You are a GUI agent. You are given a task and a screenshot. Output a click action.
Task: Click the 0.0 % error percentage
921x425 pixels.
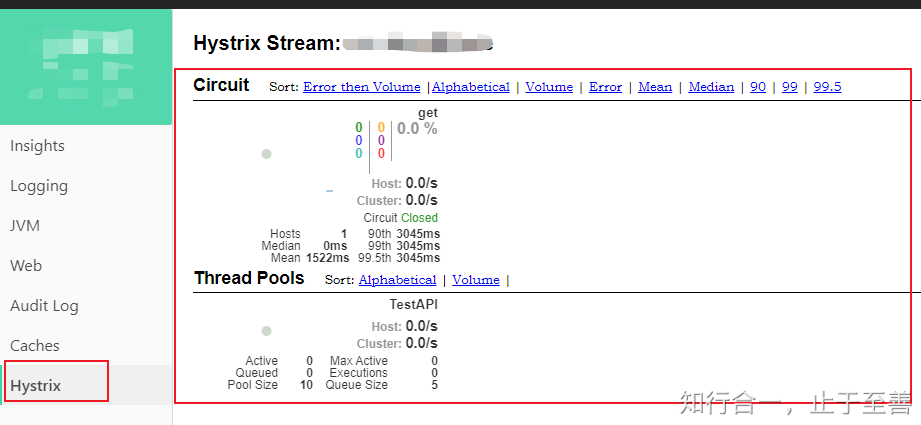click(x=417, y=129)
